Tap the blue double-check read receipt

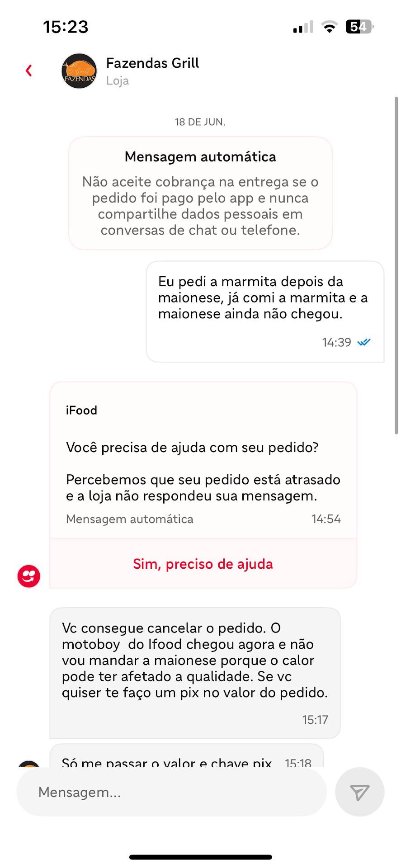(364, 342)
